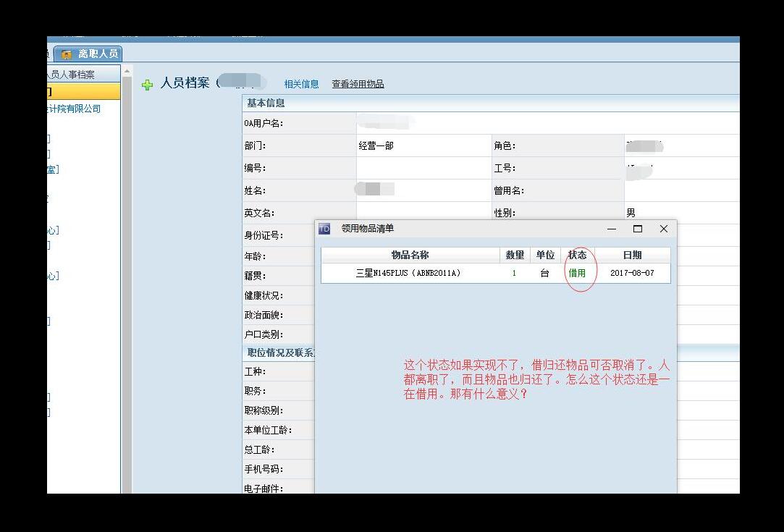Minimize the 领用物品清单 window
Screen dimensions: 784x532
[612, 229]
